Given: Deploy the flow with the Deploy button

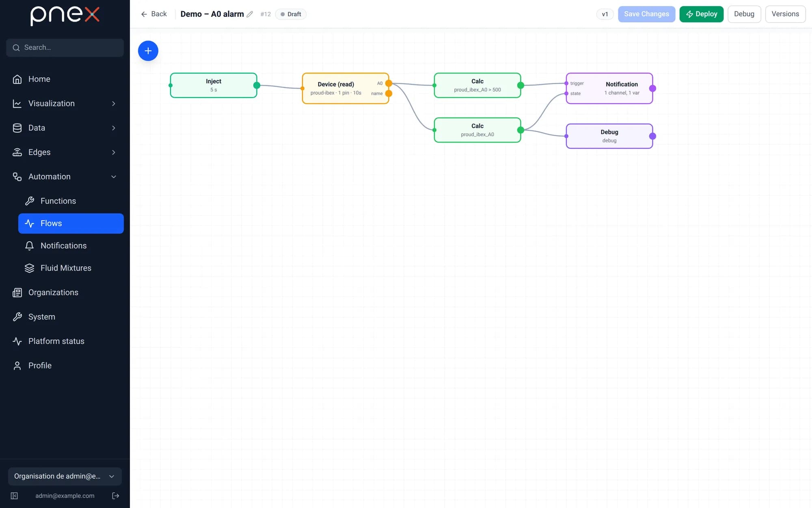Looking at the screenshot, I should 701,14.
